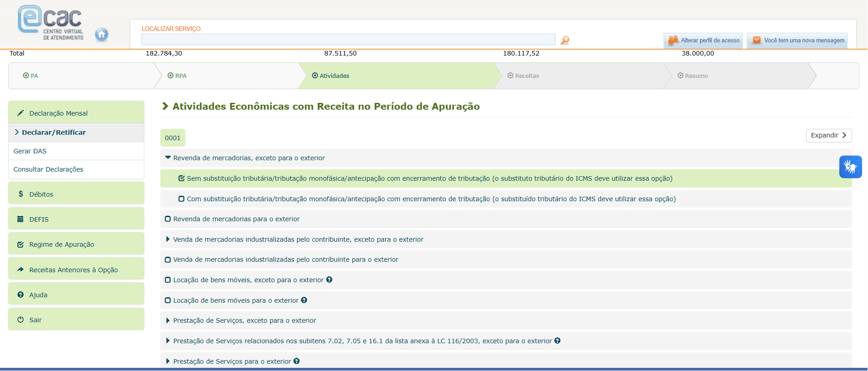Select Declarar/Retificar menu item
868x371 pixels.
76,132
